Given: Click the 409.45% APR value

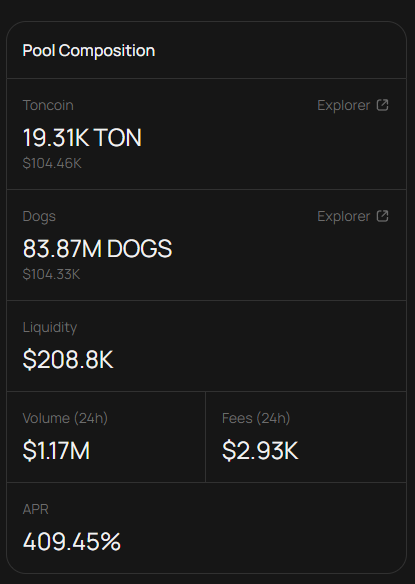Looking at the screenshot, I should click(72, 542).
